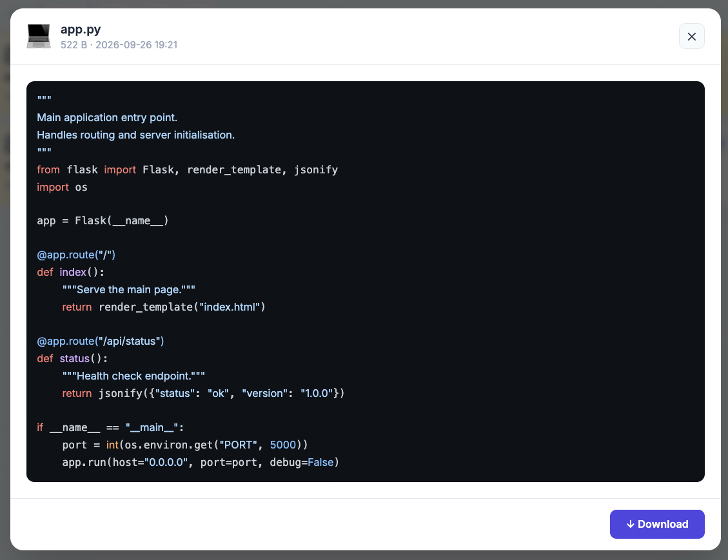Click the 'app.run(host="0.0.0.0"' line
This screenshot has width=728, height=560.
point(201,463)
